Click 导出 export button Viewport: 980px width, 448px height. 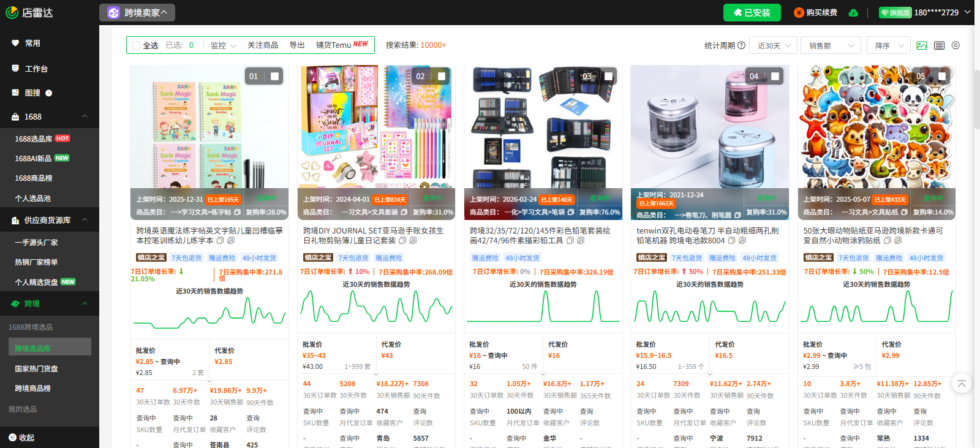[297, 45]
